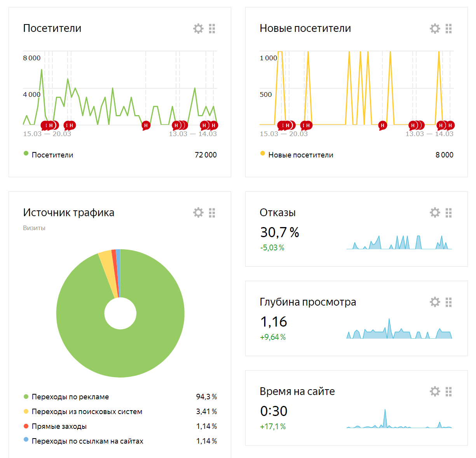Click grid handle icon on Время на сайте widget

[x=448, y=392]
